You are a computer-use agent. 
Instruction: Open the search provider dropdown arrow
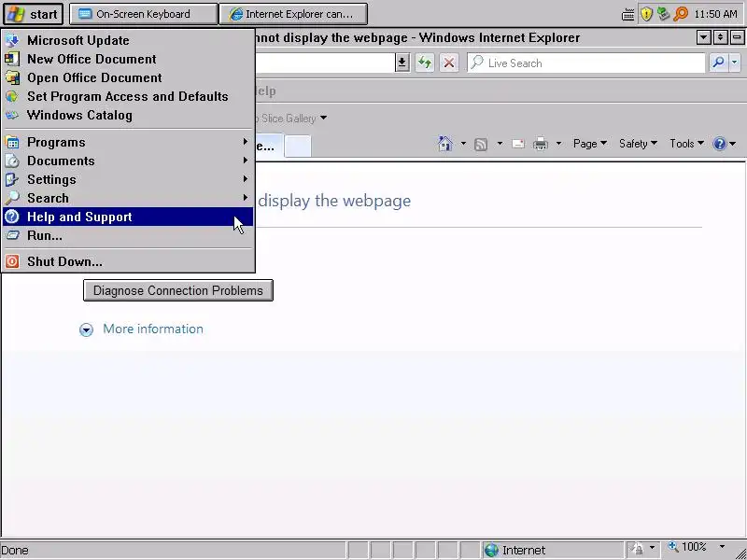[x=735, y=63]
